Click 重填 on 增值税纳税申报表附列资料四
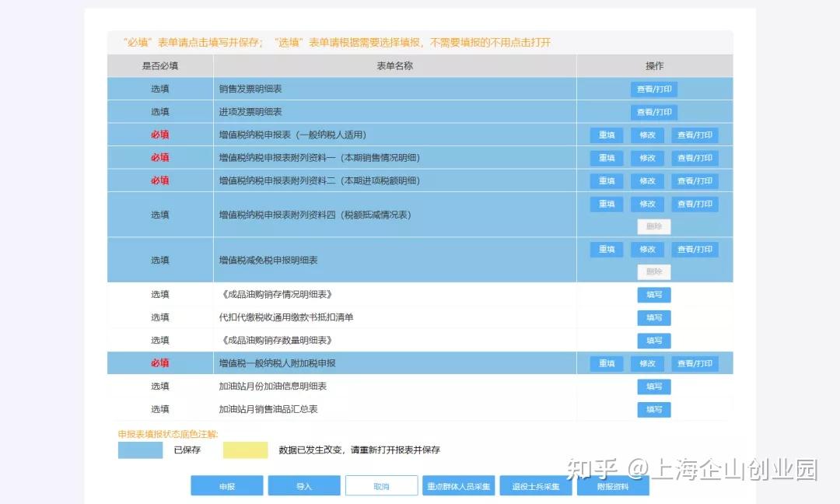Image resolution: width=840 pixels, height=504 pixels. 606,203
